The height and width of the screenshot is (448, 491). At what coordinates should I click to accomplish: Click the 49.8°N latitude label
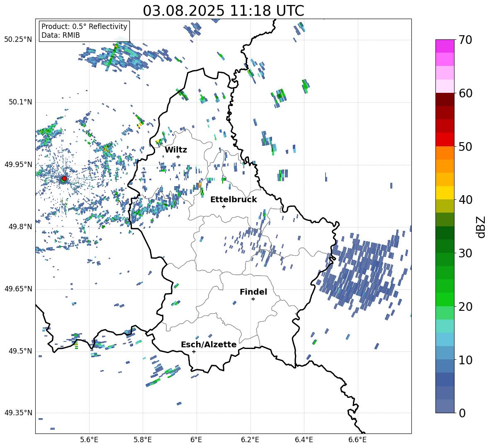coord(20,227)
